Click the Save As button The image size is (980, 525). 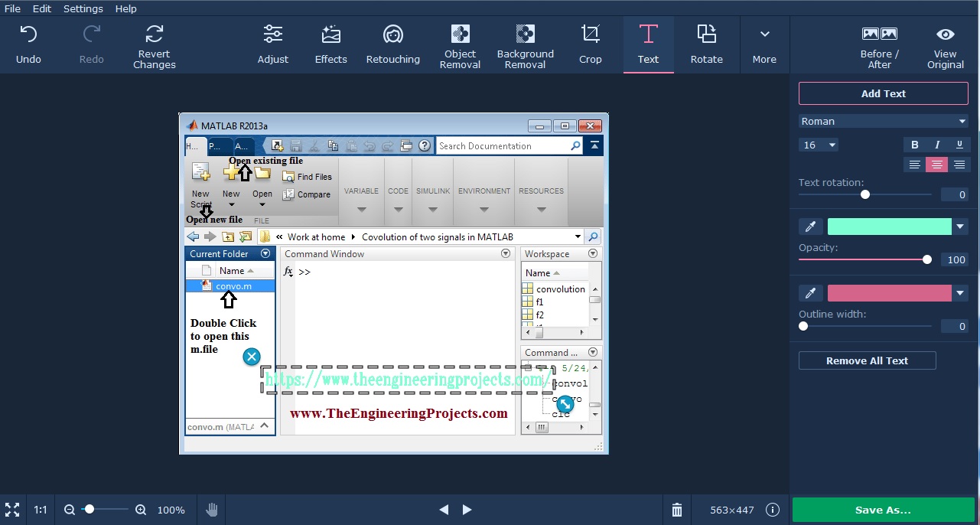click(x=883, y=510)
